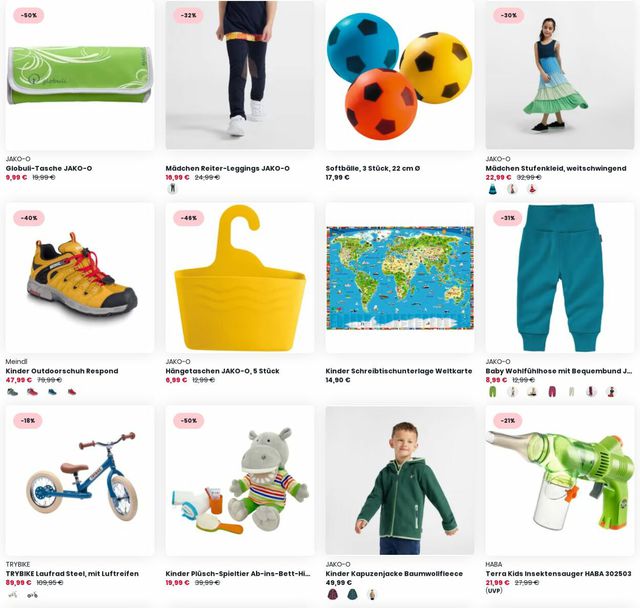The width and height of the screenshot is (640, 608).
Task: Select the red Stufenkleid color variant
Action: 531,189
